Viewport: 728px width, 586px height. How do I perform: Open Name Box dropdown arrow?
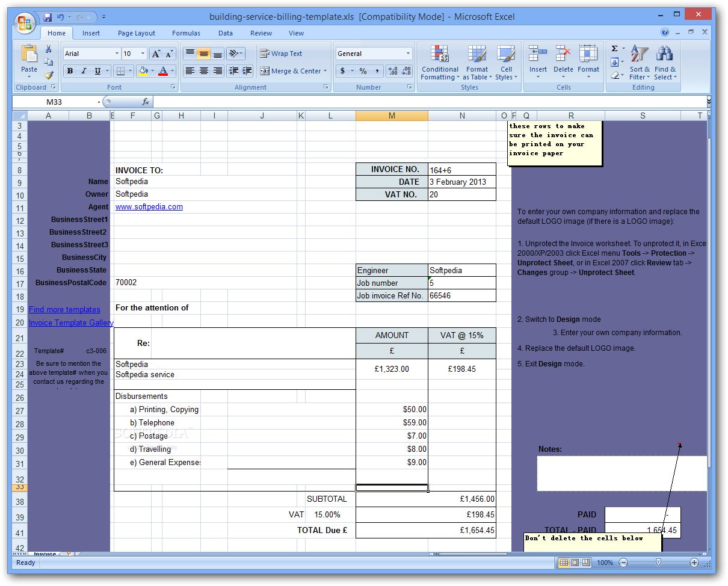click(x=99, y=102)
